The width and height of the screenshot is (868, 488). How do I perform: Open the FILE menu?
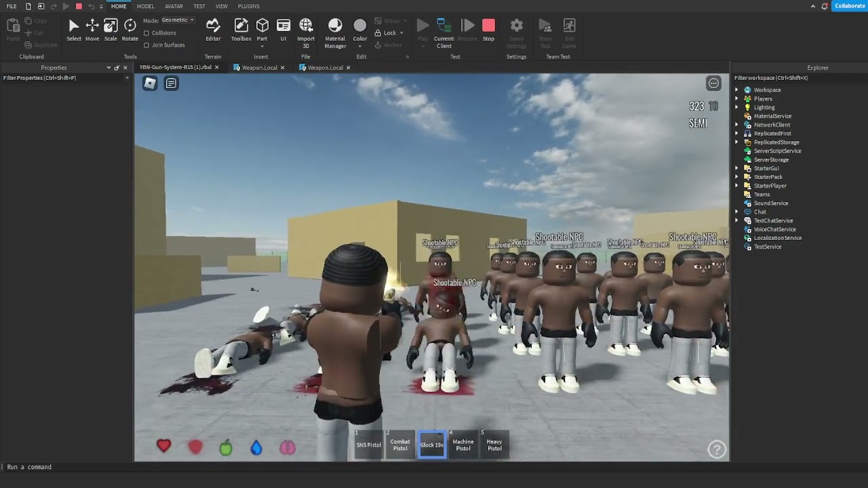pos(12,6)
